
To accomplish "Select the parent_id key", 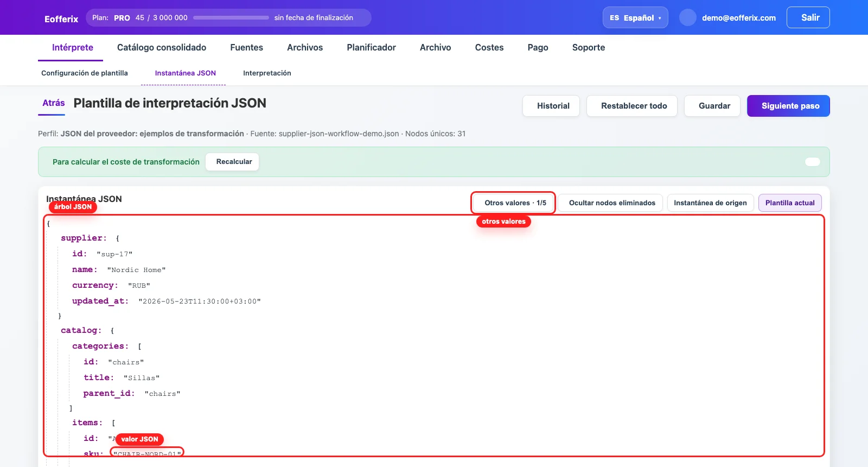I will (109, 393).
